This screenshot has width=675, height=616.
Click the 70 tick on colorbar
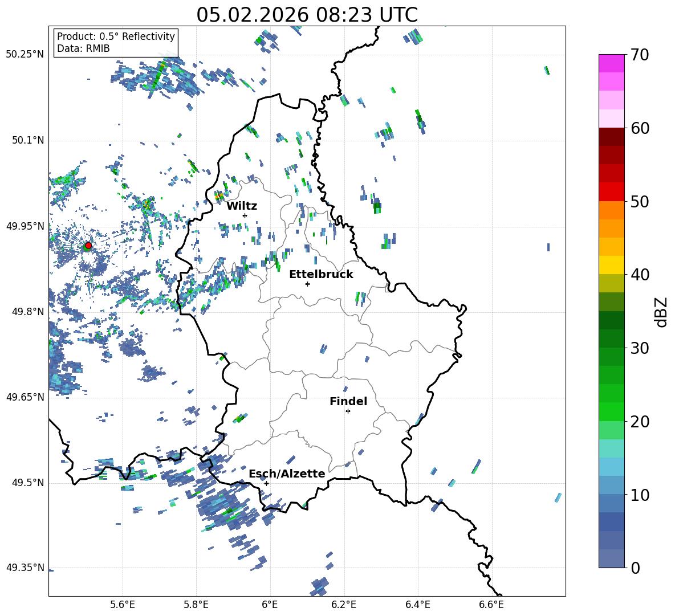pyautogui.click(x=640, y=55)
